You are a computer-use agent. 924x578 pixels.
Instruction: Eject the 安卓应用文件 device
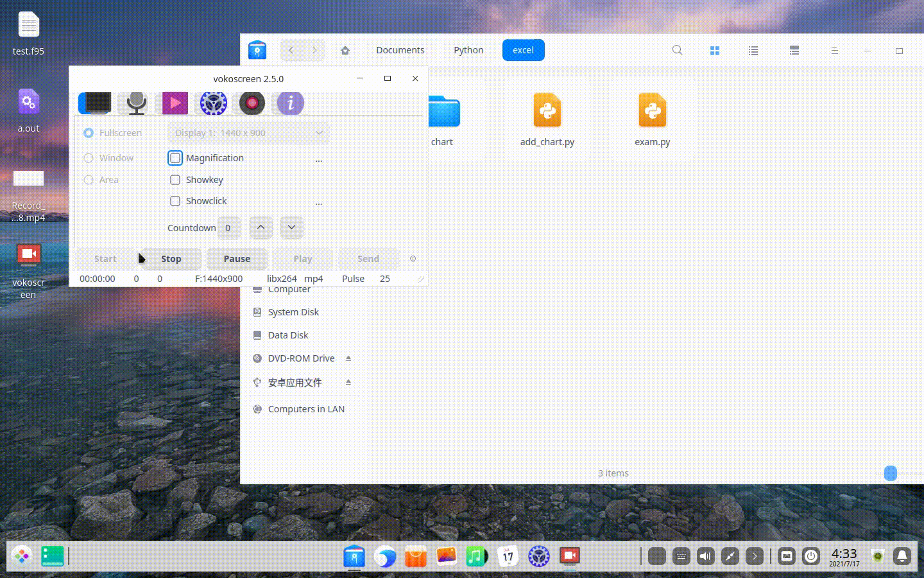pos(348,382)
